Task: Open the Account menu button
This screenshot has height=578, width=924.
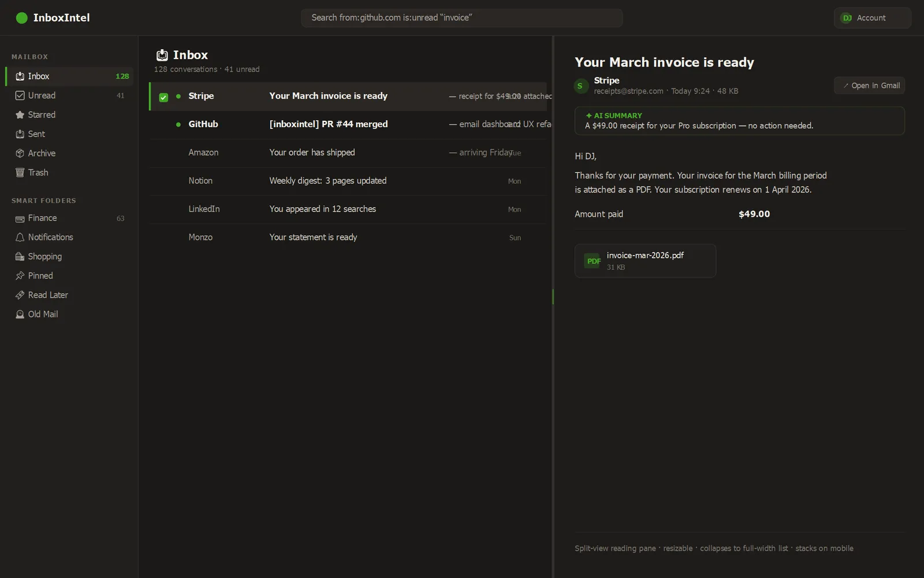Action: coord(872,18)
